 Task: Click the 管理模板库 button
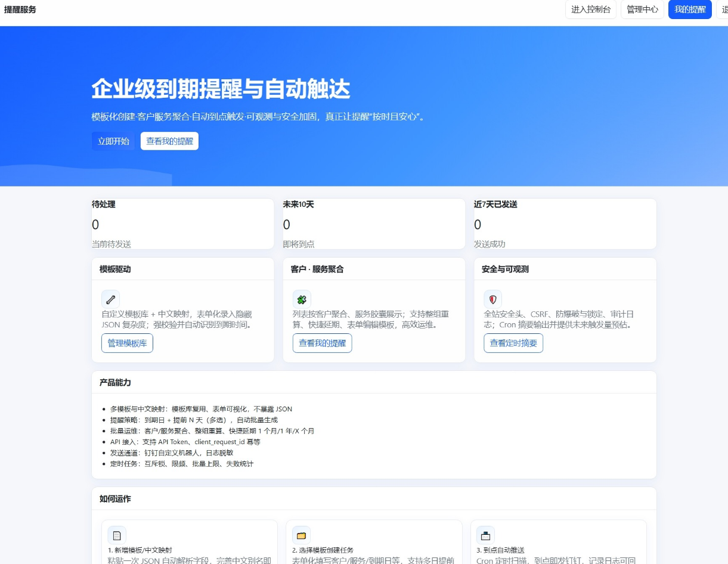point(127,343)
